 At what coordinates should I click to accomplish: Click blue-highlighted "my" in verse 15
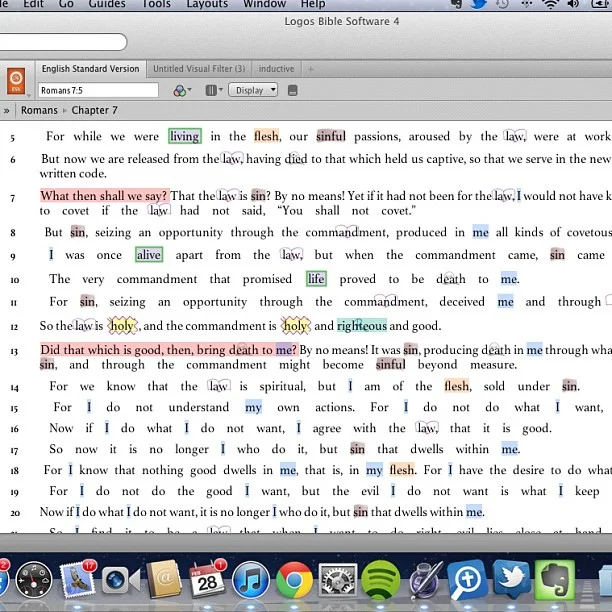coord(253,407)
